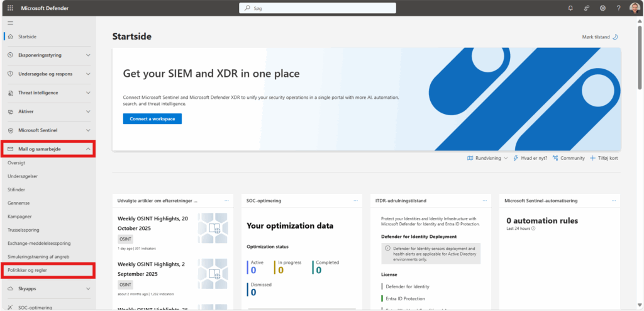Expand the Eksponeringsstyring chevron

click(x=88, y=55)
